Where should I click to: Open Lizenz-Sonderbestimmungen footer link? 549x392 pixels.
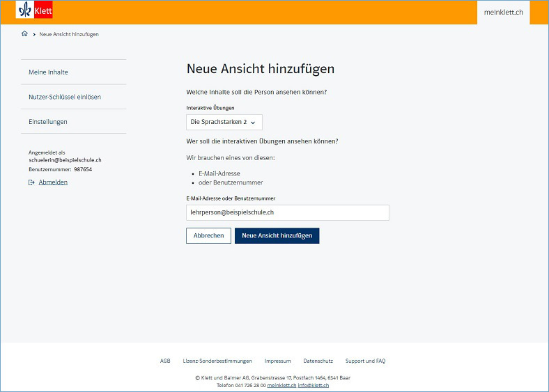[x=217, y=361]
